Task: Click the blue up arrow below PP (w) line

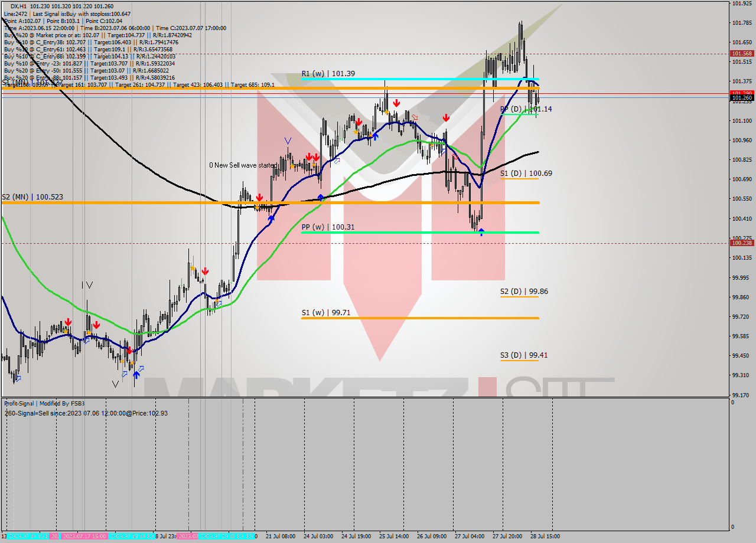Action: [x=481, y=232]
